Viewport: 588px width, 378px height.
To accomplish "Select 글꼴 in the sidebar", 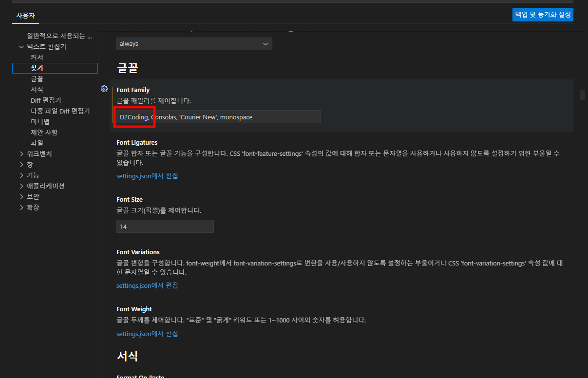I will point(37,78).
